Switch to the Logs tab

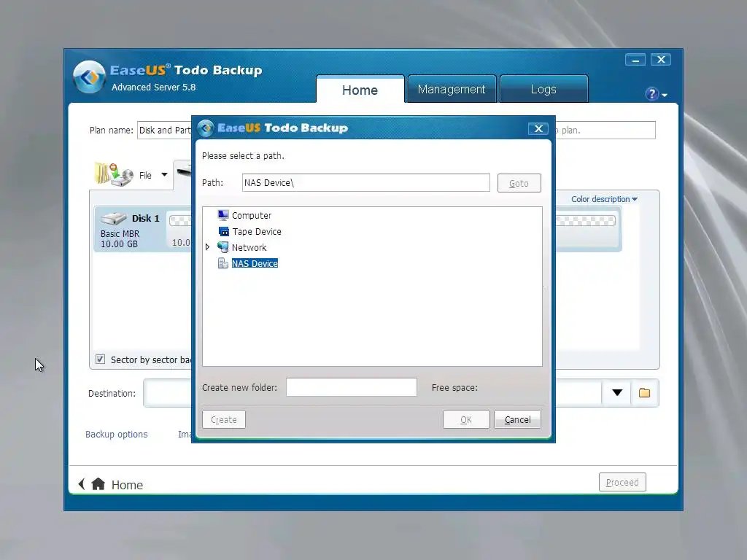coord(543,89)
